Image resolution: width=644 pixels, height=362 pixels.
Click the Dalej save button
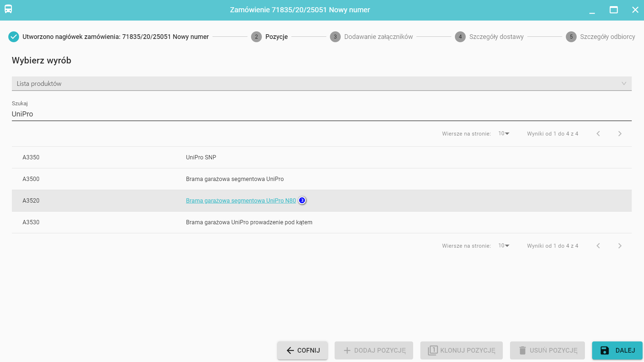coord(617,350)
